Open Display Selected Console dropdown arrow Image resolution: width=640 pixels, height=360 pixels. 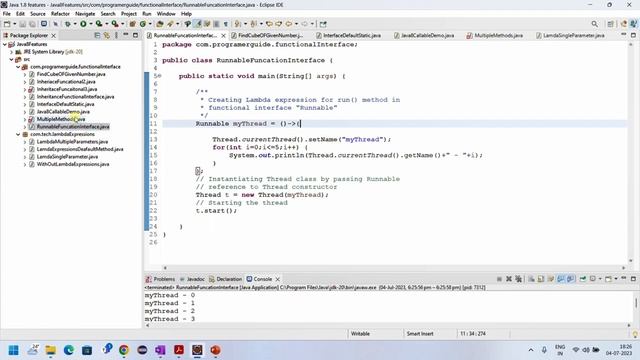[600, 279]
